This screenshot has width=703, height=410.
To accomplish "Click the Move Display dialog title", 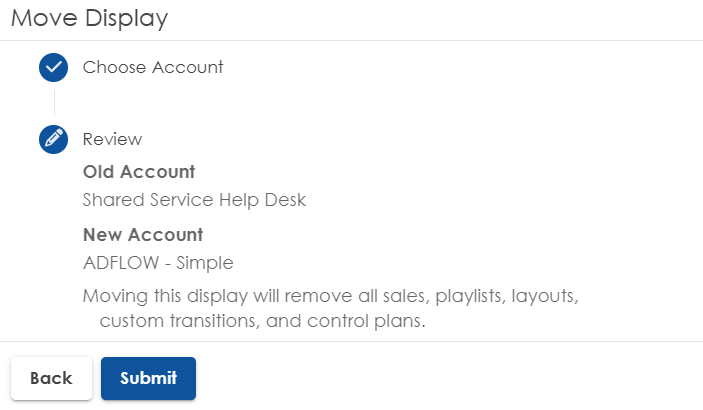I will pos(89,17).
